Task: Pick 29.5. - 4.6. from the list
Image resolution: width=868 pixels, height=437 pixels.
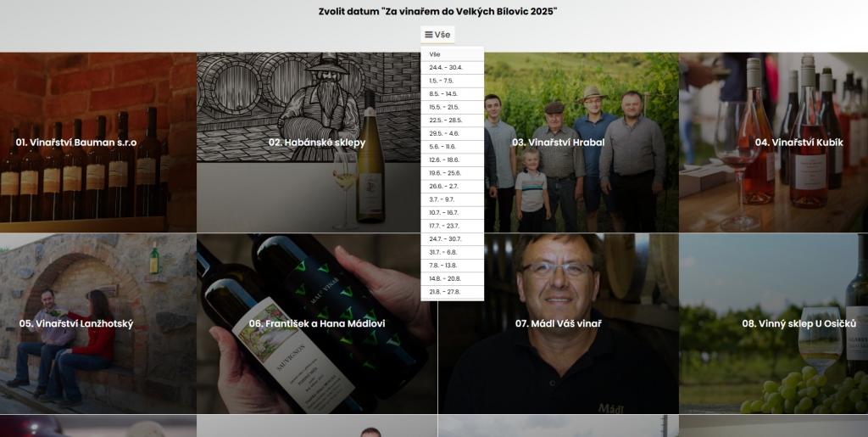Action: pyautogui.click(x=453, y=133)
